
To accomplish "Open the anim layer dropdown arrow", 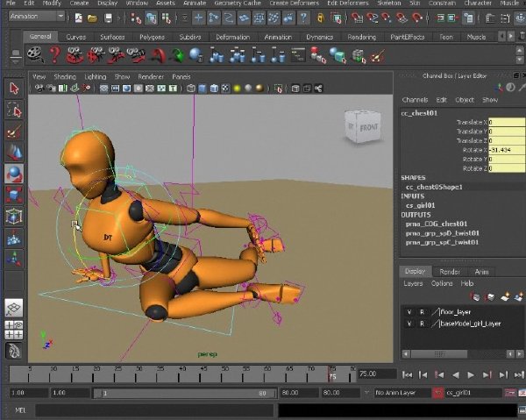I will [x=366, y=393].
